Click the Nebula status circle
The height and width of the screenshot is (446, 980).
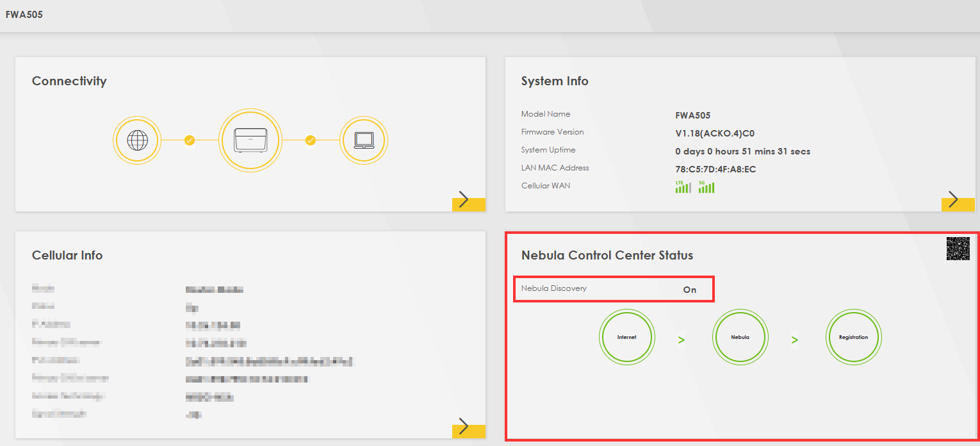(740, 337)
